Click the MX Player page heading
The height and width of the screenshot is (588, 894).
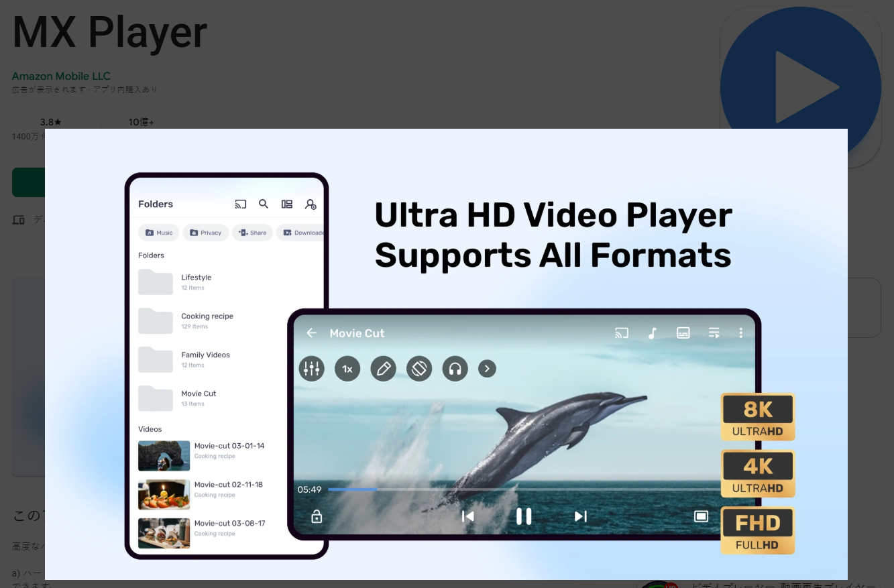click(109, 32)
